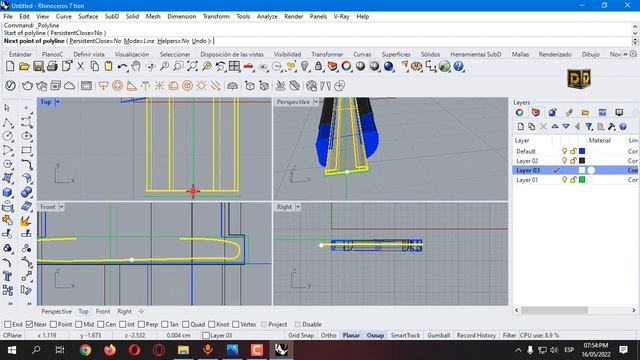The height and width of the screenshot is (360, 640).
Task: Show hidden system tray icons
Action: click(518, 350)
